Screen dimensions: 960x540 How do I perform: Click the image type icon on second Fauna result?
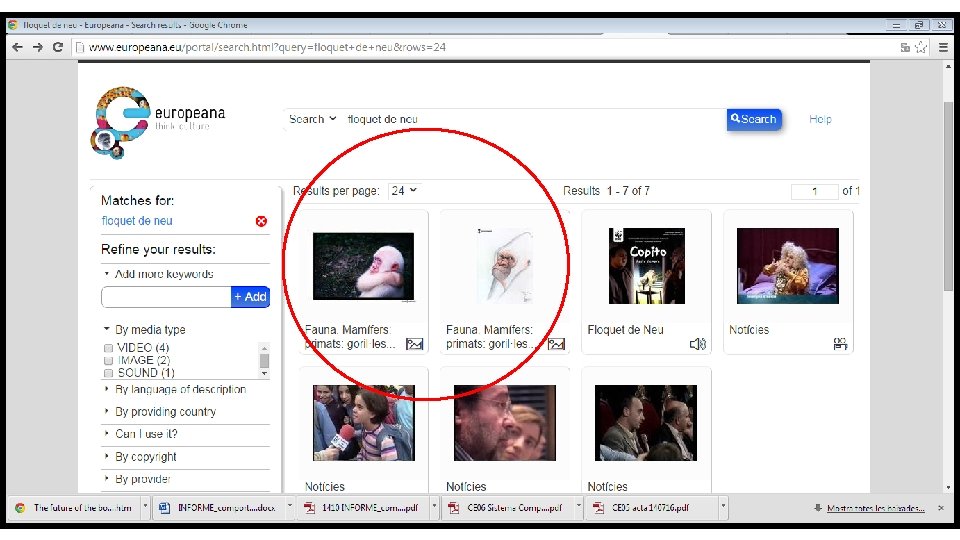(x=556, y=344)
